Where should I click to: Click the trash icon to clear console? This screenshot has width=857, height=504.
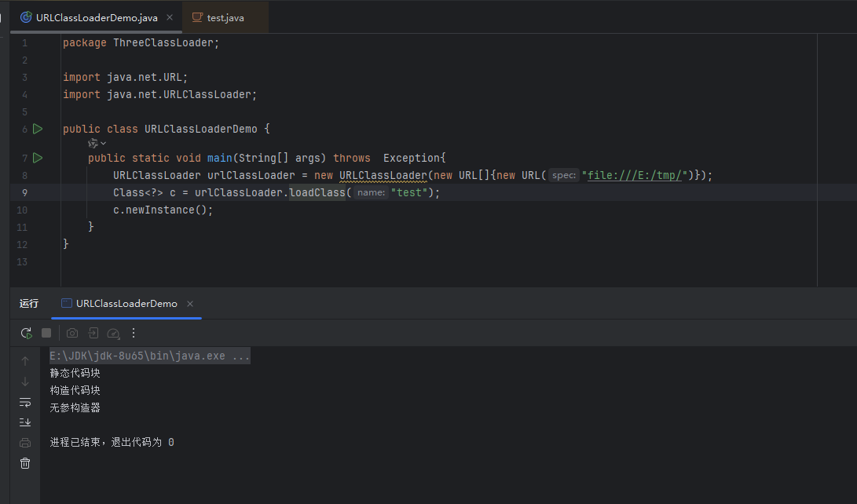coord(25,463)
